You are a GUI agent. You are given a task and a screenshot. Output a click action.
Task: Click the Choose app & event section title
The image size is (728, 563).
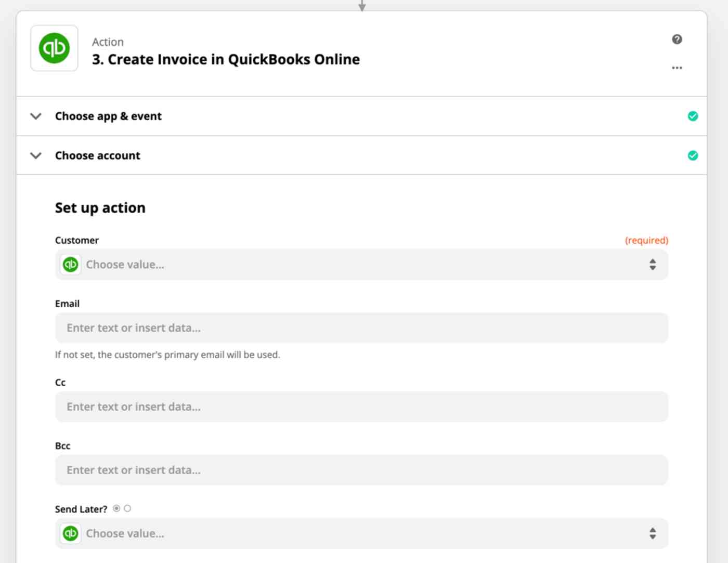point(108,116)
